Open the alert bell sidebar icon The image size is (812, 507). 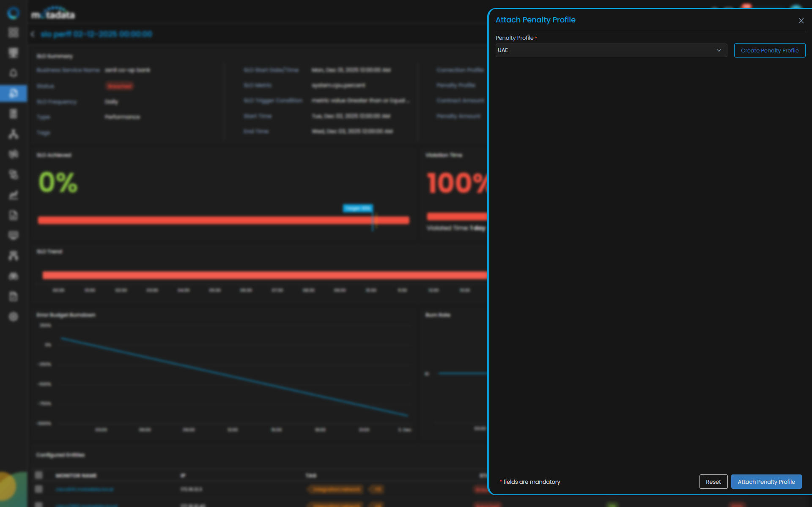coord(14,73)
